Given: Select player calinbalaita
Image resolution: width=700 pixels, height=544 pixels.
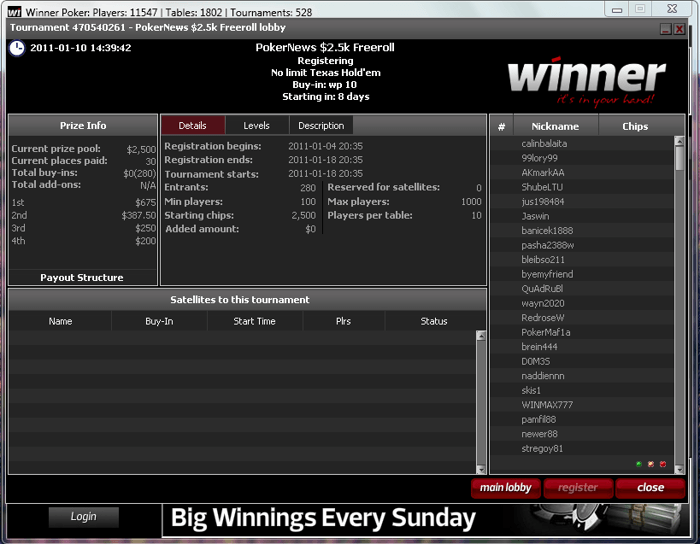Looking at the screenshot, I should (582, 144).
